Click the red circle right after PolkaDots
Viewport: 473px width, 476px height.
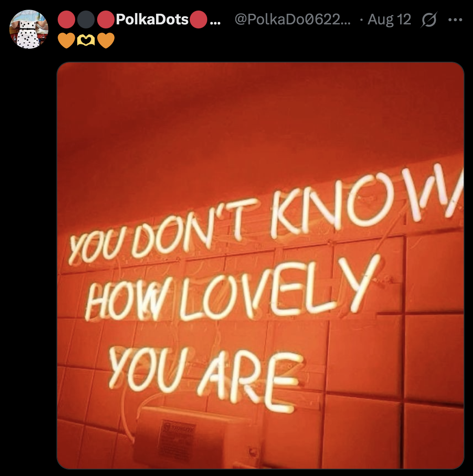click(199, 19)
